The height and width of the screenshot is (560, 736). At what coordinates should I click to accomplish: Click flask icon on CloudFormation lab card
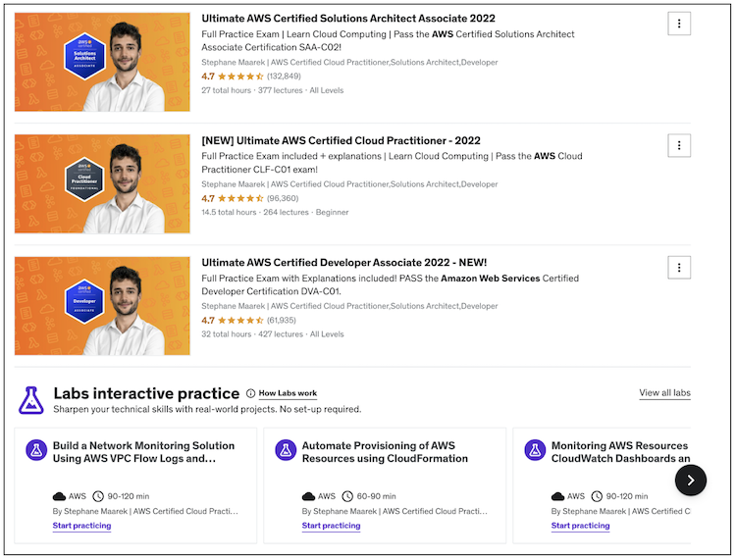[x=287, y=450]
